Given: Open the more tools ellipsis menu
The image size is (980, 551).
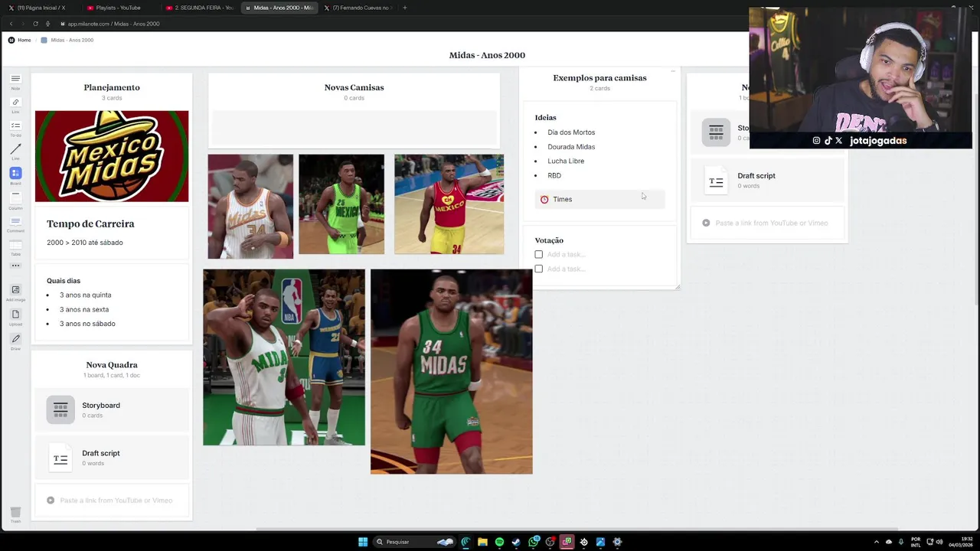Looking at the screenshot, I should 15,266.
